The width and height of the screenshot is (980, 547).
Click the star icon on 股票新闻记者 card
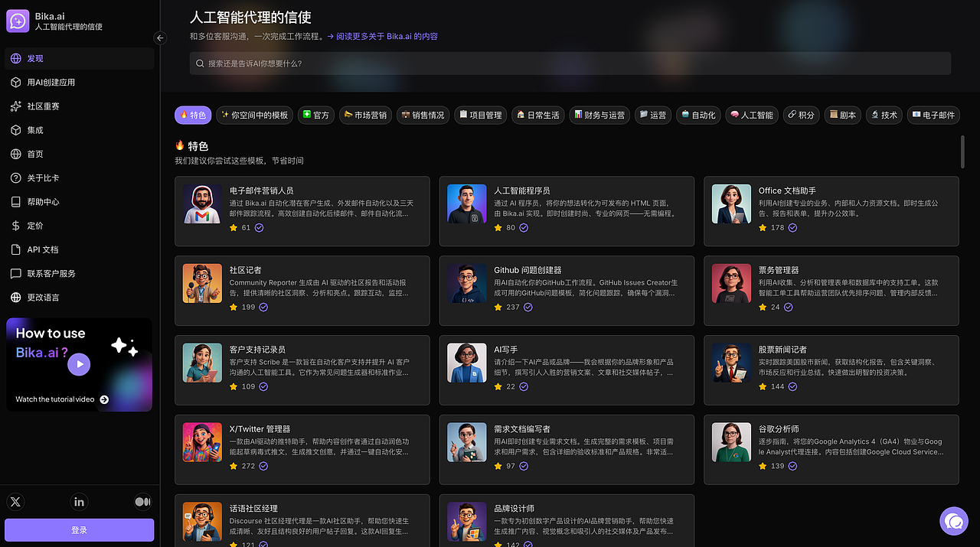point(763,386)
